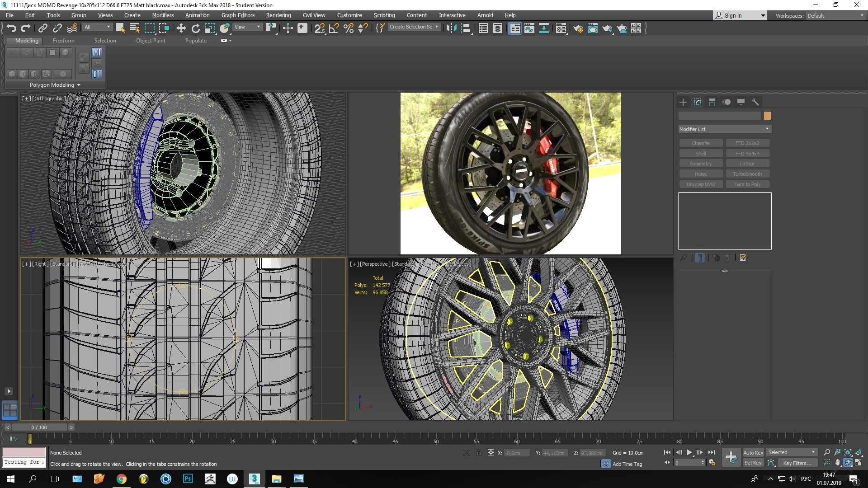The image size is (868, 488).
Task: Toggle the Auto Key button
Action: click(x=753, y=452)
